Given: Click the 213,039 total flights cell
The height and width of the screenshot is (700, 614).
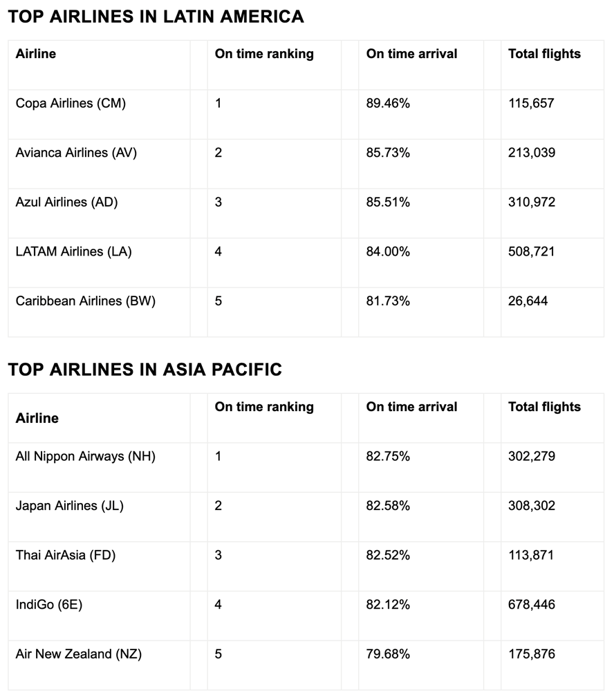Looking at the screenshot, I should coord(531,153).
